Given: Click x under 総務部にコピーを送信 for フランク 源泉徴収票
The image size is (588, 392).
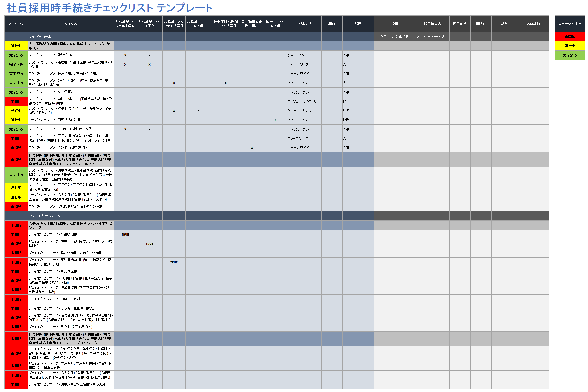Looking at the screenshot, I should pyautogui.click(x=198, y=111).
